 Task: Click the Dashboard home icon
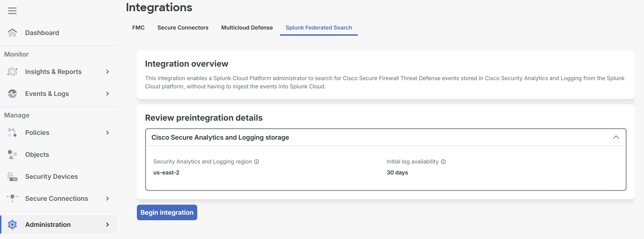[12, 33]
